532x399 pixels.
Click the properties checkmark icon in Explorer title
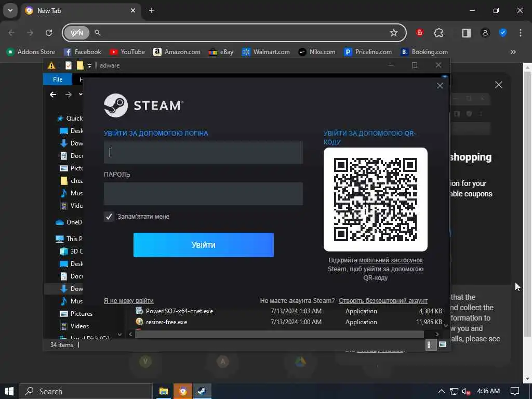(68, 65)
